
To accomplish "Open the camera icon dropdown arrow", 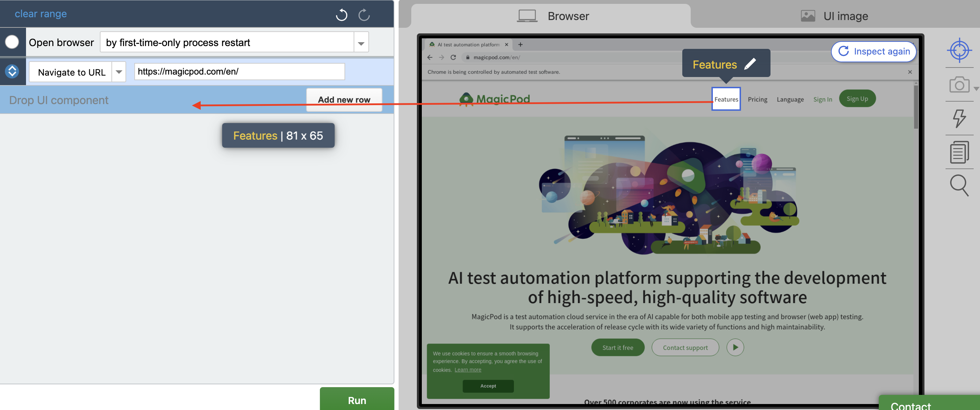I will 976,89.
